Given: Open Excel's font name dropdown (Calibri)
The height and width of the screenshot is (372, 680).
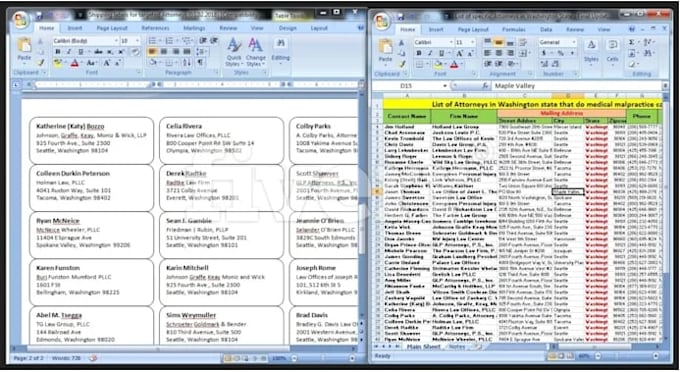Looking at the screenshot, I should pos(451,42).
